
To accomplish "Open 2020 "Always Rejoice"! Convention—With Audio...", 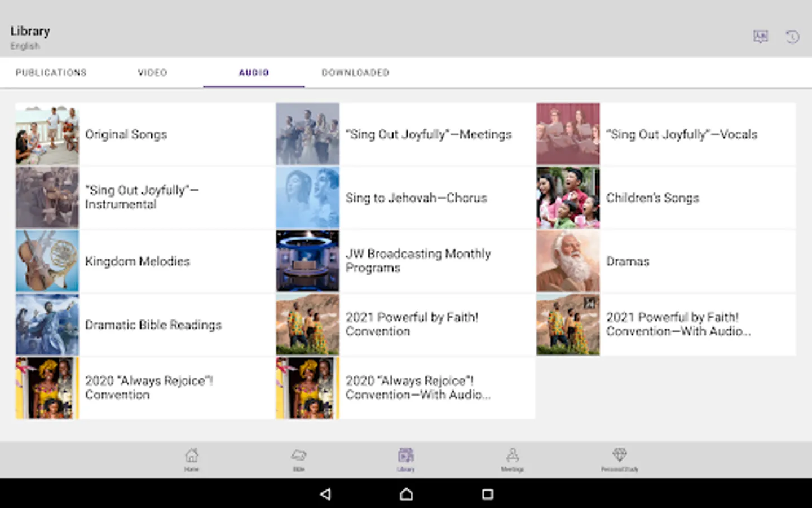I will pos(405,388).
